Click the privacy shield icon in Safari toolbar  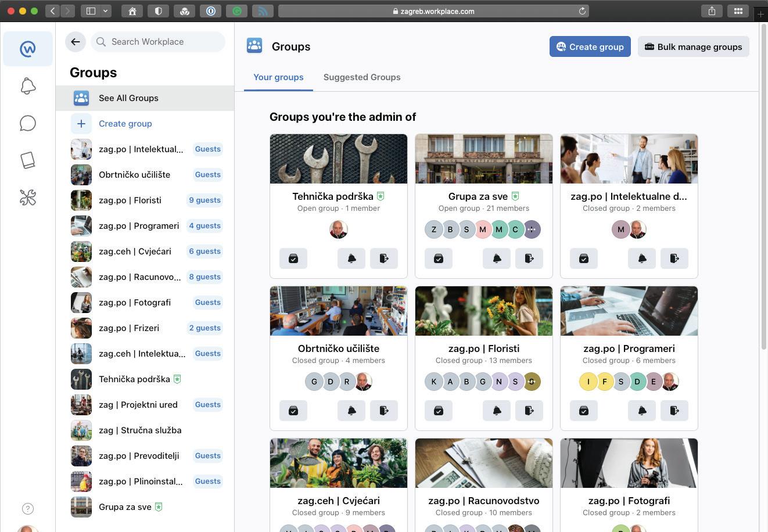pos(159,11)
